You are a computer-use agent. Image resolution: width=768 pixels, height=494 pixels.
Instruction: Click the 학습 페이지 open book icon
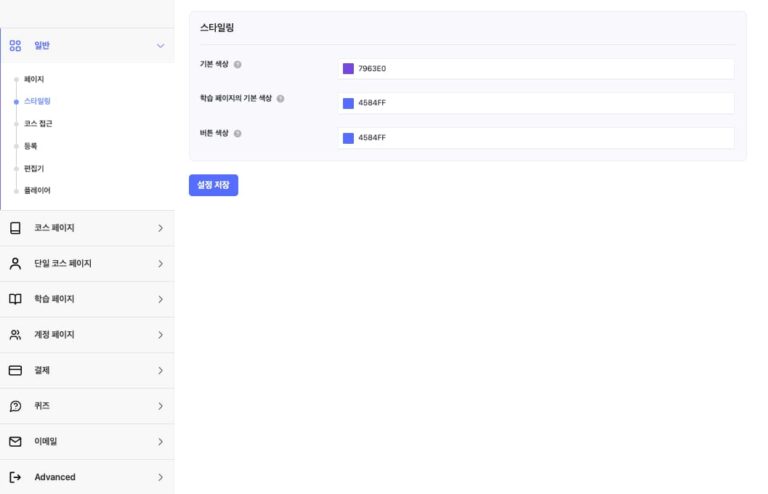tap(15, 299)
